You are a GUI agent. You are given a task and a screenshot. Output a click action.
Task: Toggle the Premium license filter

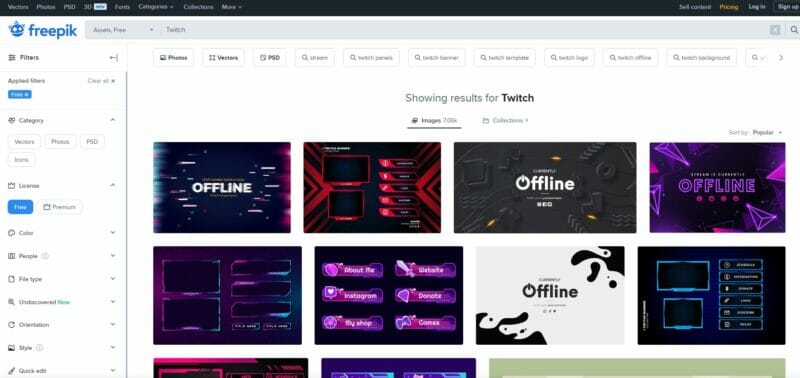[60, 207]
